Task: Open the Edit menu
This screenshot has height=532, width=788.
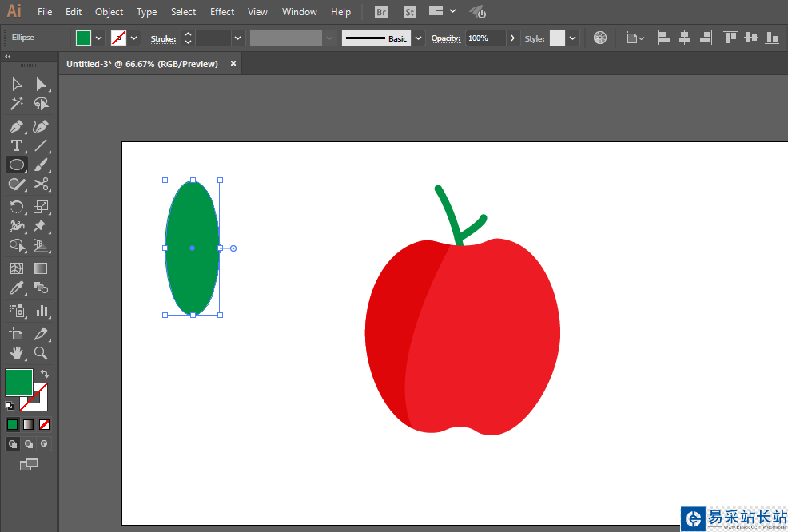Action: (x=74, y=11)
